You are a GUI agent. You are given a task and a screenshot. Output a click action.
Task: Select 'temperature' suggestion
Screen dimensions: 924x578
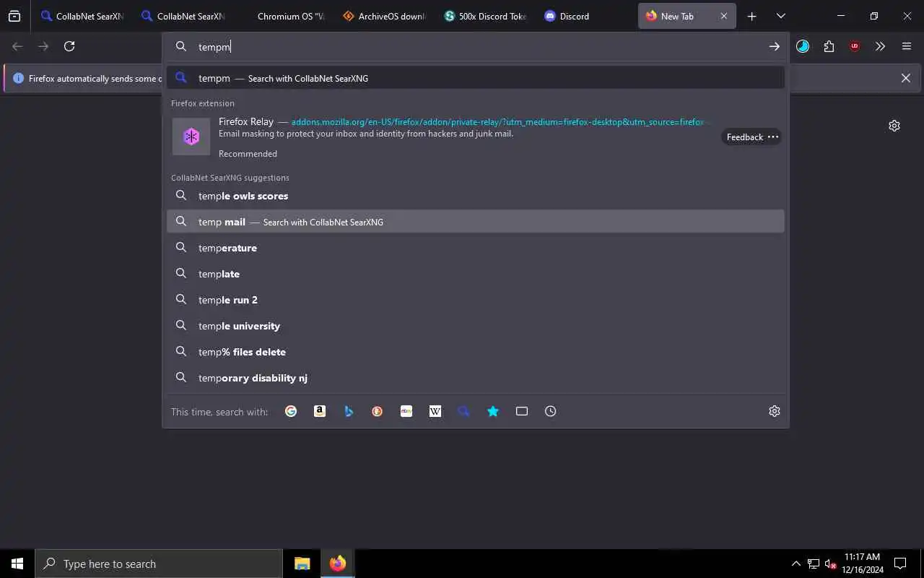tap(476, 248)
